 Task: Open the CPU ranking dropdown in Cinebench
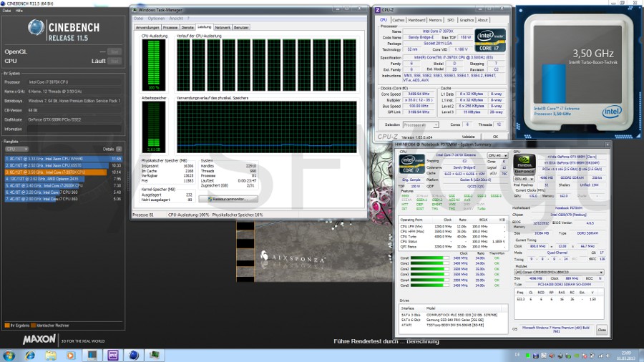(x=16, y=149)
